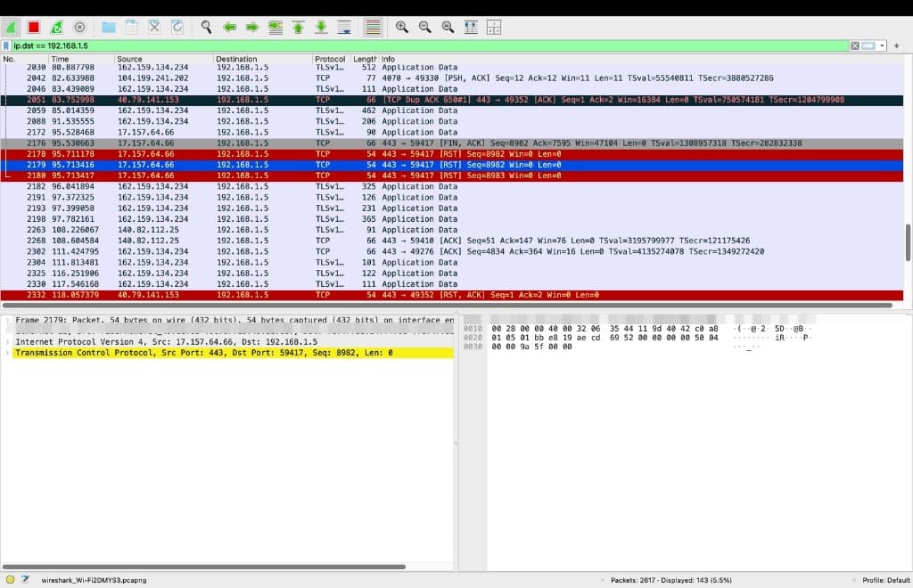Select packet 2042 from 104.199.241.202

[452, 78]
